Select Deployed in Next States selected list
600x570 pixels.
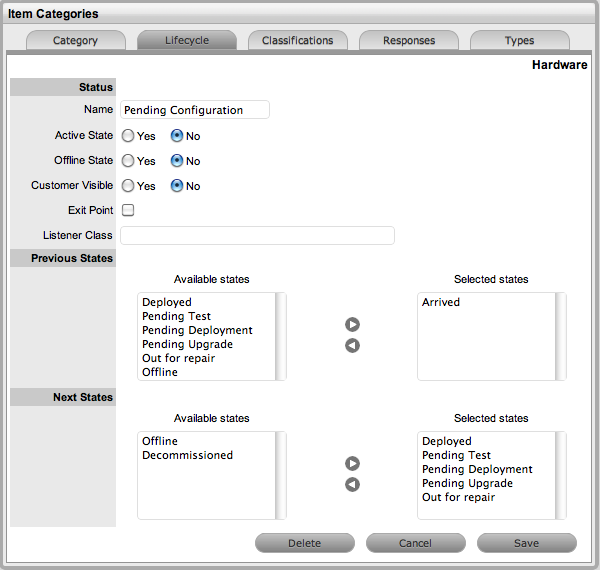(447, 441)
